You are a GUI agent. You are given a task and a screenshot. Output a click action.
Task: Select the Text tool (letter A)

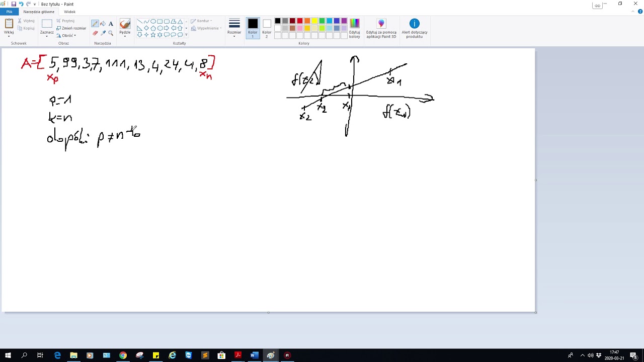pos(111,24)
